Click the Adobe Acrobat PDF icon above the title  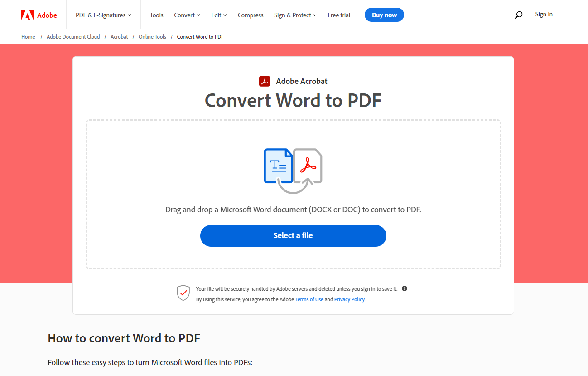265,81
